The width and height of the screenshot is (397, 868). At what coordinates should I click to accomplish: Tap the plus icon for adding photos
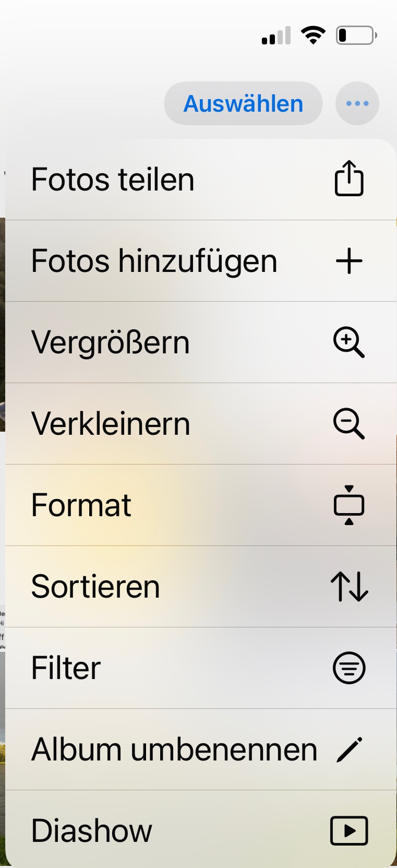[x=349, y=261]
